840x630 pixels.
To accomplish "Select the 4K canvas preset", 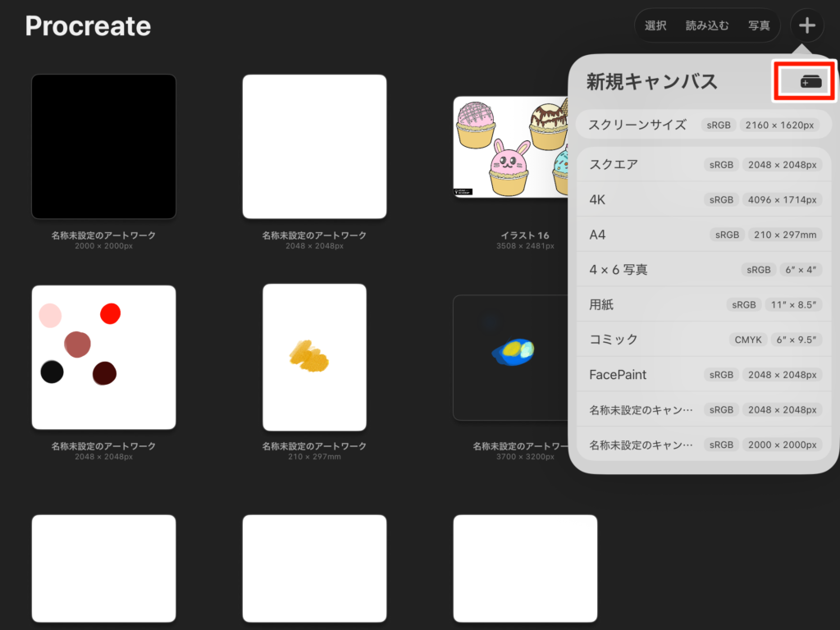I will coord(703,199).
